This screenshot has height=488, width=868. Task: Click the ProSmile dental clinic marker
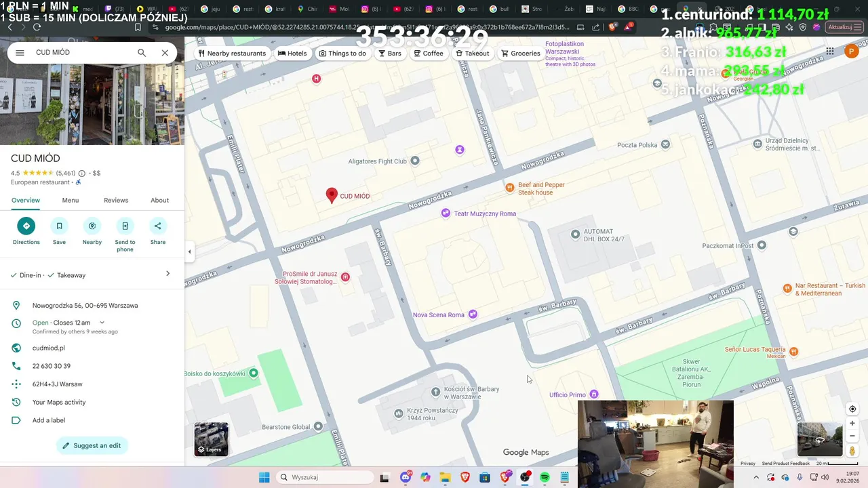click(346, 277)
